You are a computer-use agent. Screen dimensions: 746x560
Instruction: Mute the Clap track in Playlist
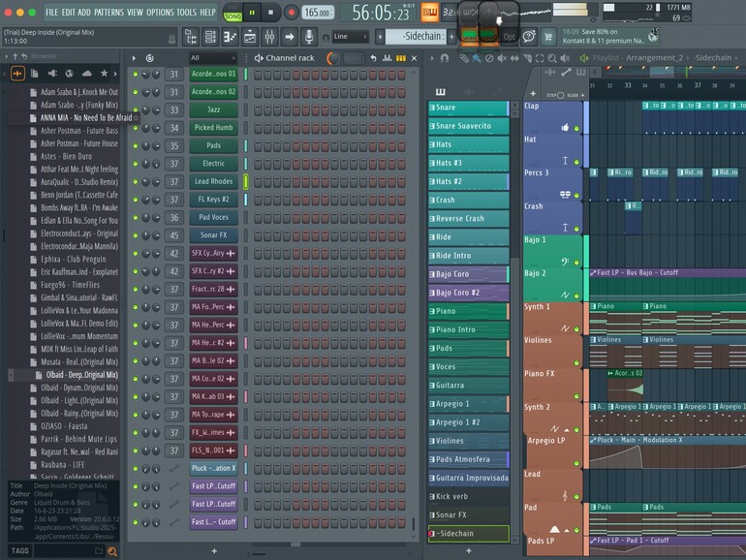[x=576, y=128]
